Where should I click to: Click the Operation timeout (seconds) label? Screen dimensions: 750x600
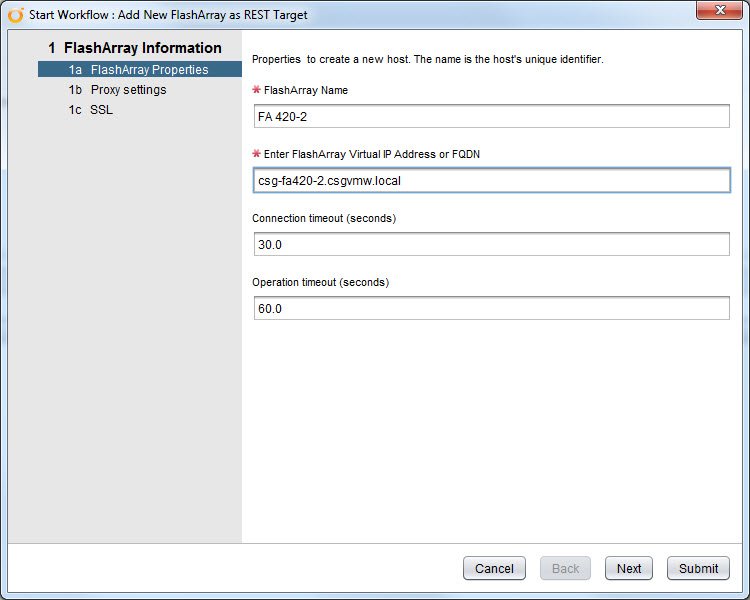click(320, 282)
